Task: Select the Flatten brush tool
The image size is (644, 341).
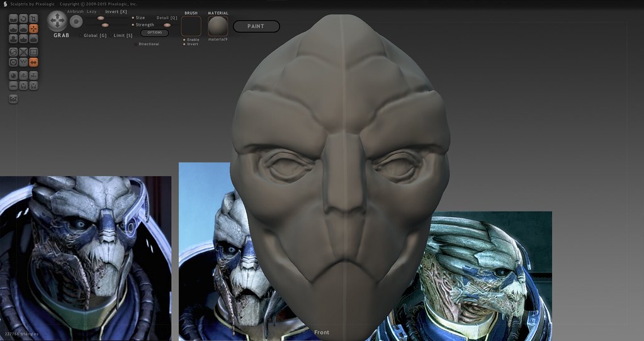Action: [x=23, y=29]
